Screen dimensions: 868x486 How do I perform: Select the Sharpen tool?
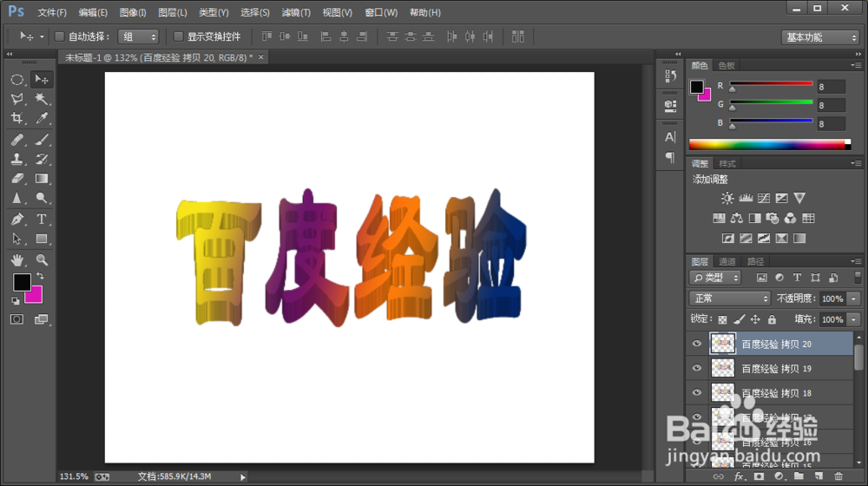[17, 198]
